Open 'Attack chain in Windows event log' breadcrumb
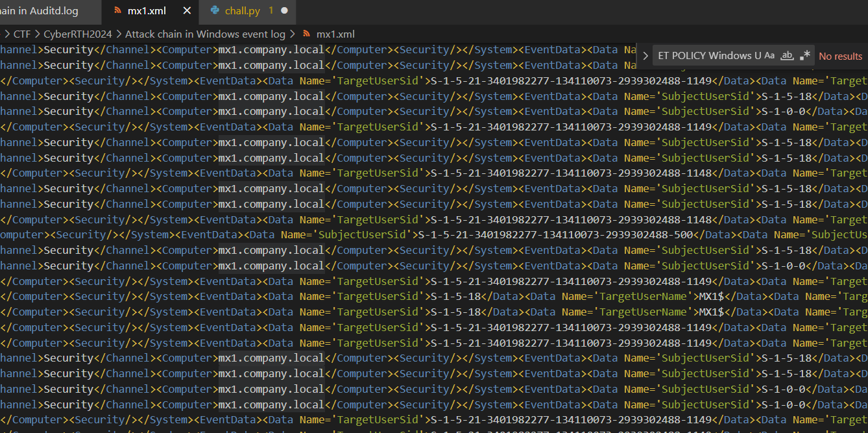 (x=205, y=34)
